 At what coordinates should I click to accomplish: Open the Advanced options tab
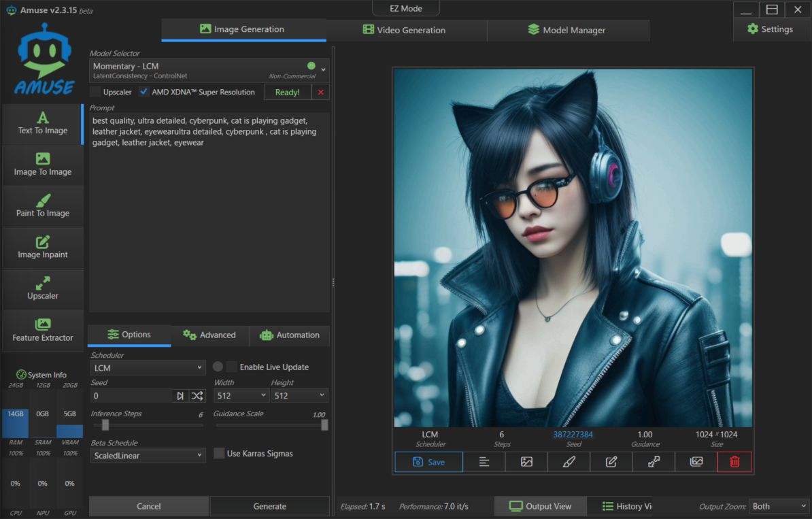pyautogui.click(x=209, y=335)
